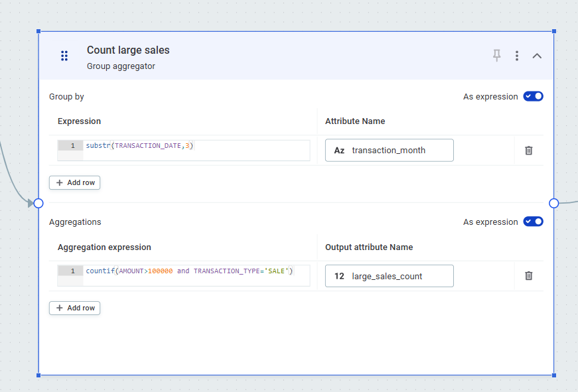Click the numeric-type icon beside large_sales_count

(x=339, y=276)
